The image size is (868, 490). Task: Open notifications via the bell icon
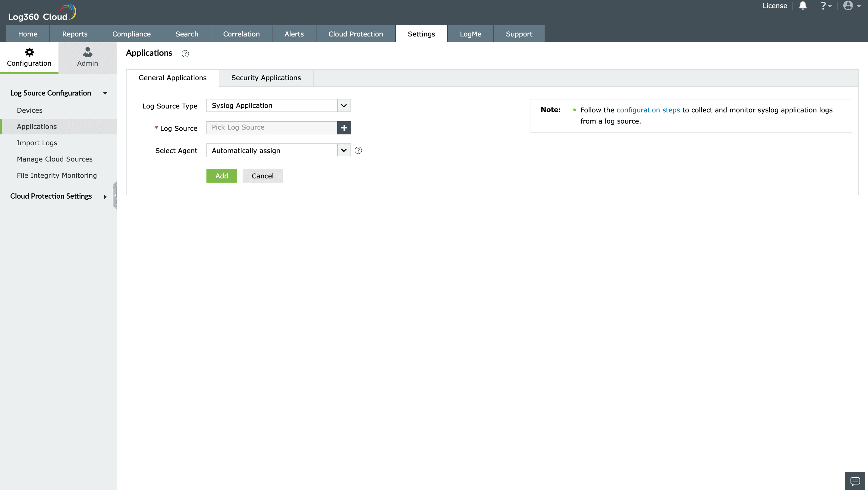tap(803, 6)
